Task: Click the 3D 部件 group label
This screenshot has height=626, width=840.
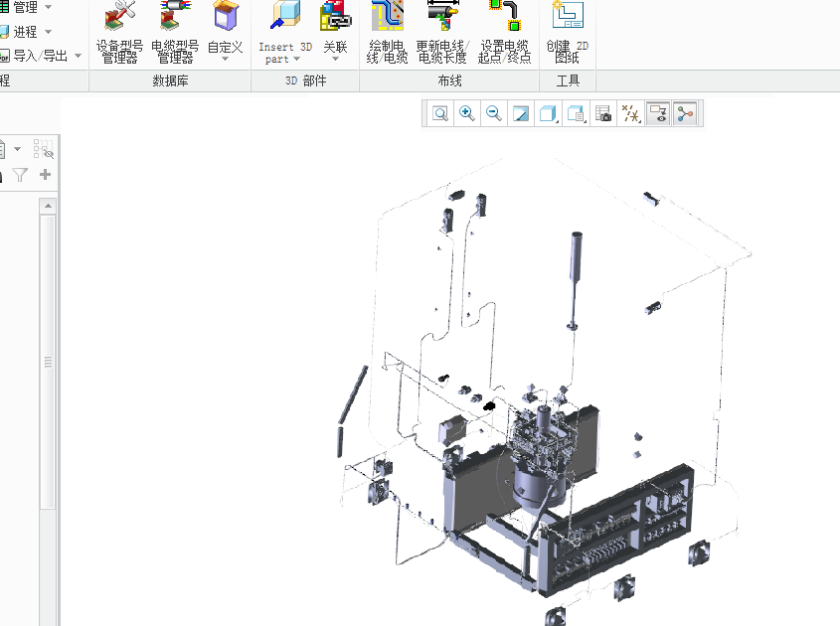Action: (x=305, y=80)
